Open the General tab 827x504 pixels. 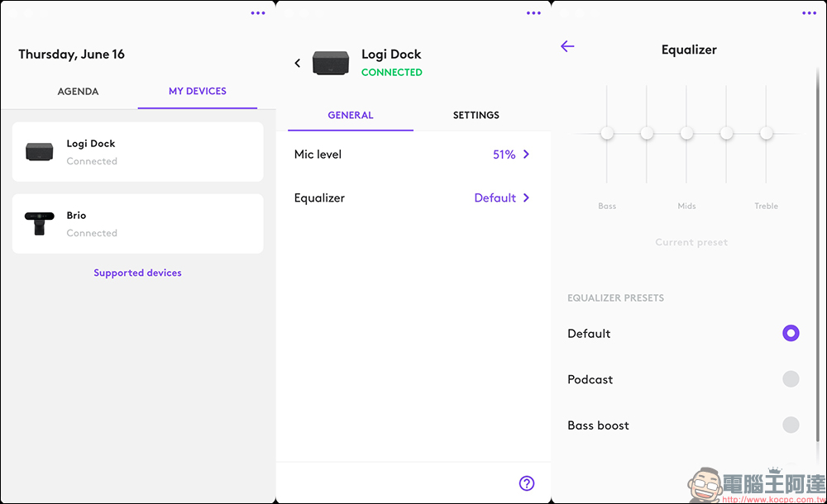351,116
